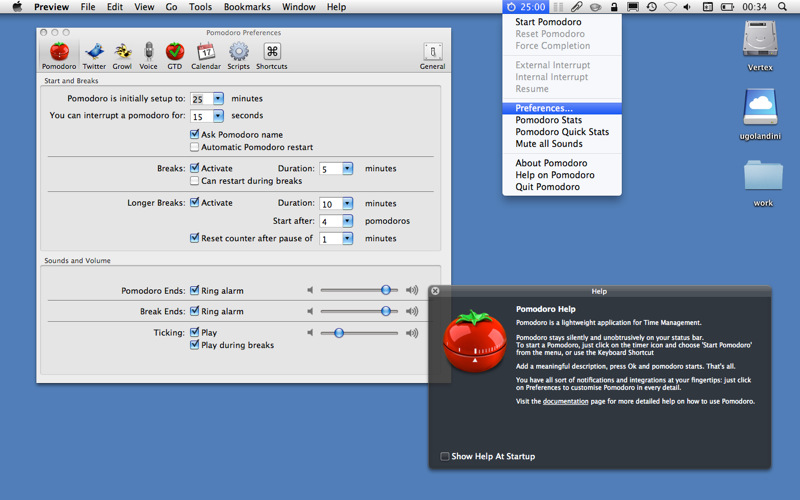800x500 pixels.
Task: Switch to the GTD preferences pane
Action: [x=175, y=55]
